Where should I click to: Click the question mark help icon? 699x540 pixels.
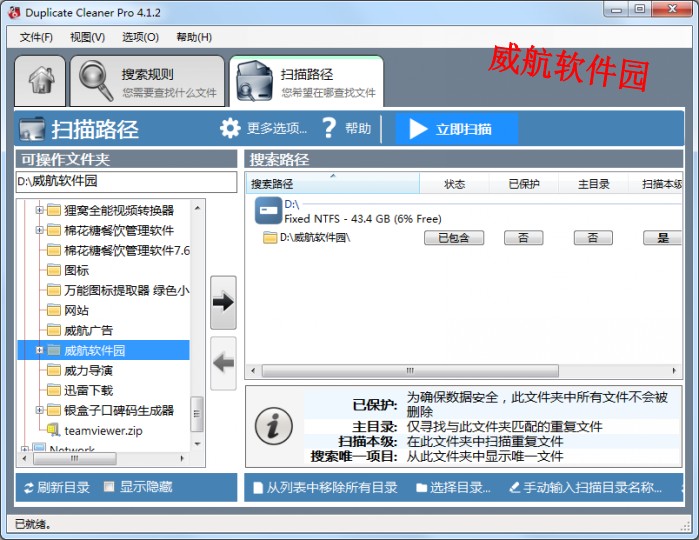(329, 128)
